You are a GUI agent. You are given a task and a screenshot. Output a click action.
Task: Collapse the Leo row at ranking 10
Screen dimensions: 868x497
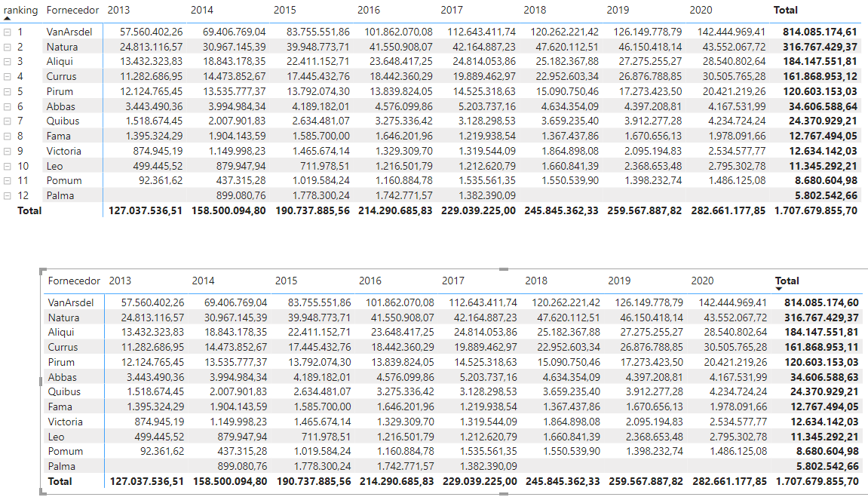coord(8,165)
